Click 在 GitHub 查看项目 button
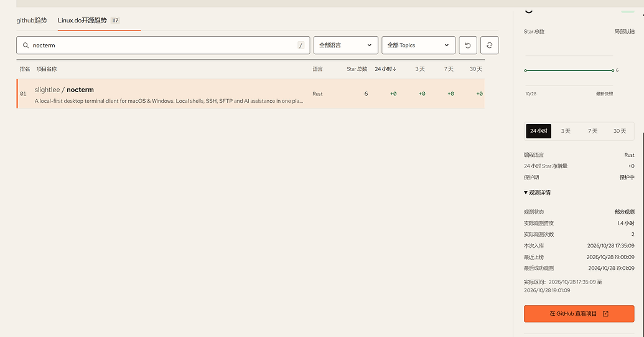Viewport: 644px width, 337px height. coord(579,313)
